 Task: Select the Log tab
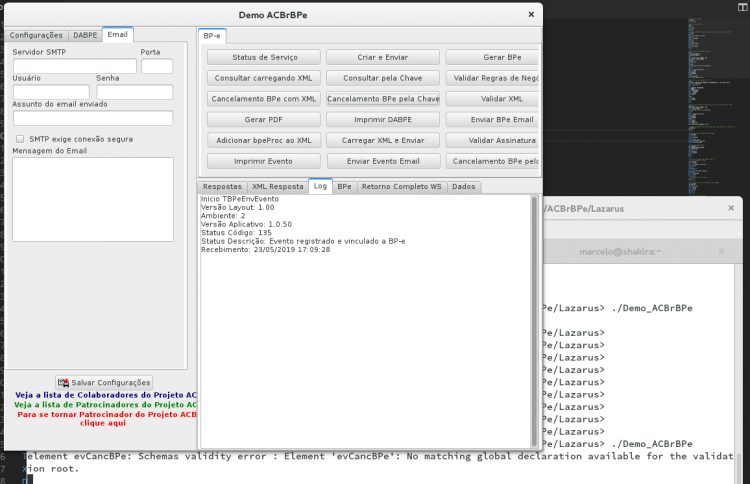click(x=320, y=186)
